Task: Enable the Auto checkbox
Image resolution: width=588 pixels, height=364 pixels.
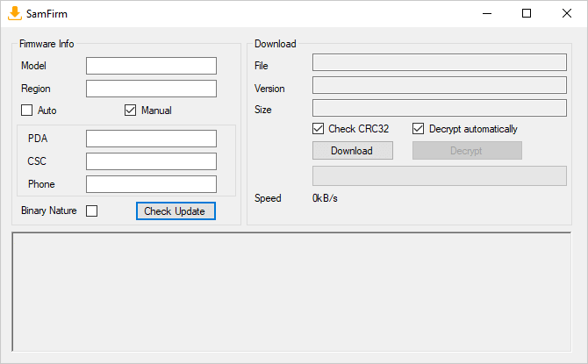Action: (x=26, y=111)
